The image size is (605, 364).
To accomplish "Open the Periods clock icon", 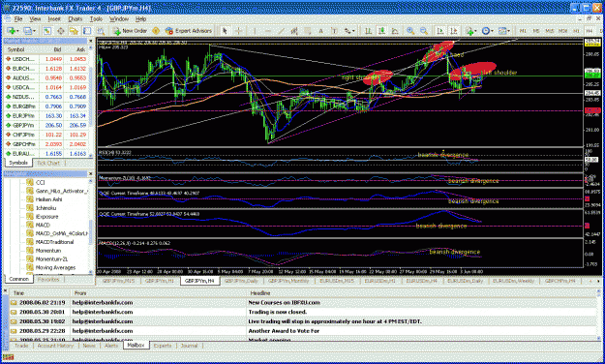I will (485, 31).
